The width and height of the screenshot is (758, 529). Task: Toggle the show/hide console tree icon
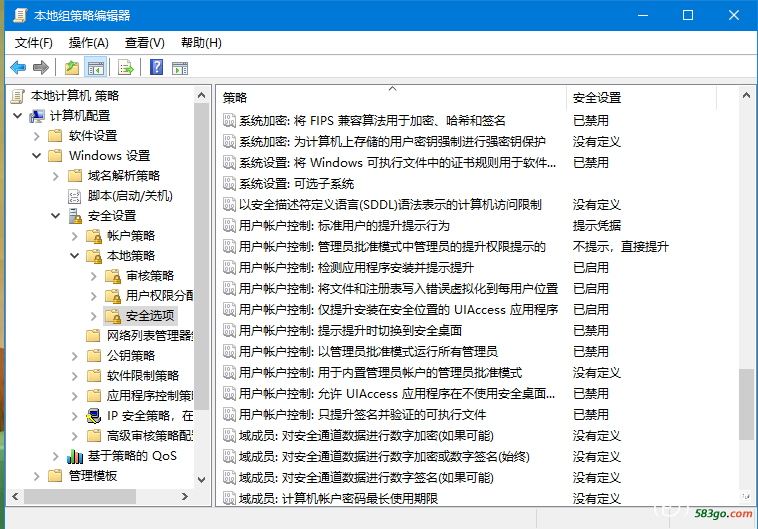[95, 68]
